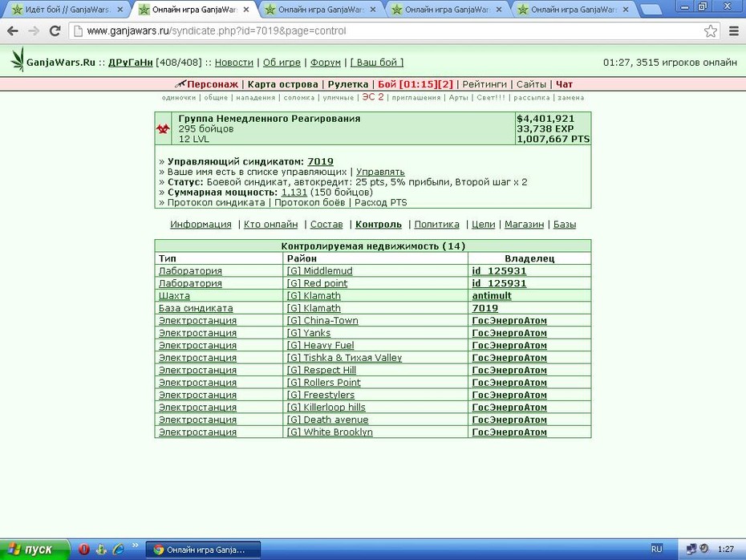Open the 1,131 total power link
Viewport: 746px width, 560px height.
coord(294,193)
